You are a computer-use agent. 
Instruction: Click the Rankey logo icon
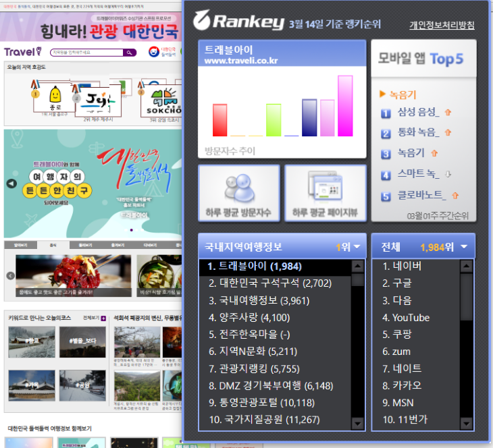(x=201, y=20)
